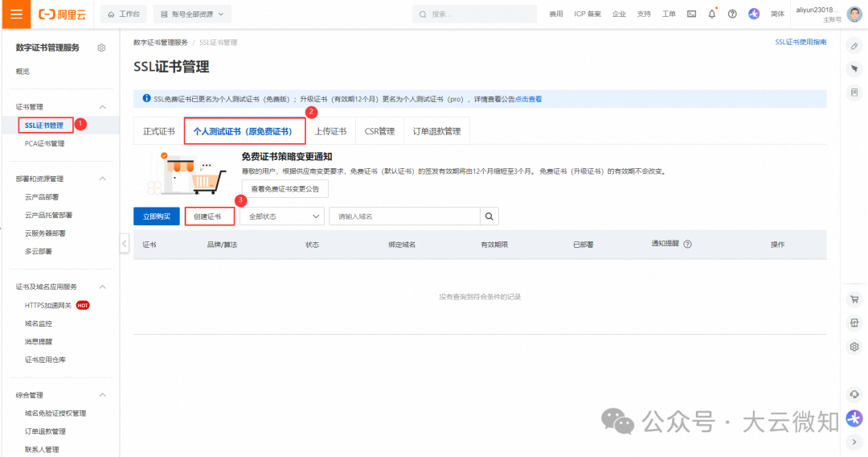Open 域名监控 in the sidebar
The width and height of the screenshot is (868, 457).
click(x=39, y=323)
